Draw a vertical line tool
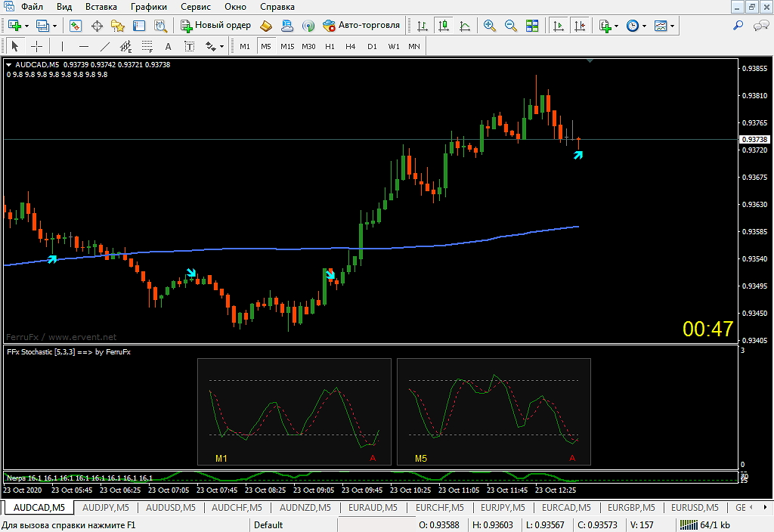 point(62,46)
